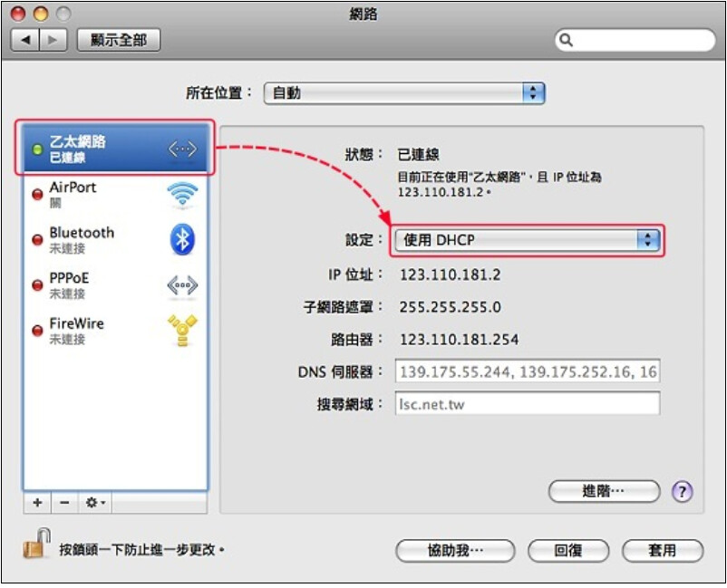
Task: Click the 協助我 assist me button
Action: [455, 551]
